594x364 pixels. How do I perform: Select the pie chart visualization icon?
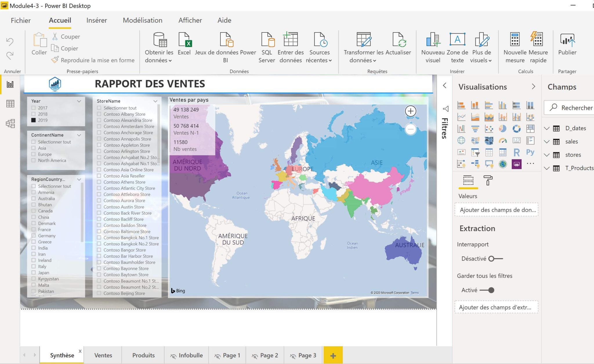pos(502,129)
